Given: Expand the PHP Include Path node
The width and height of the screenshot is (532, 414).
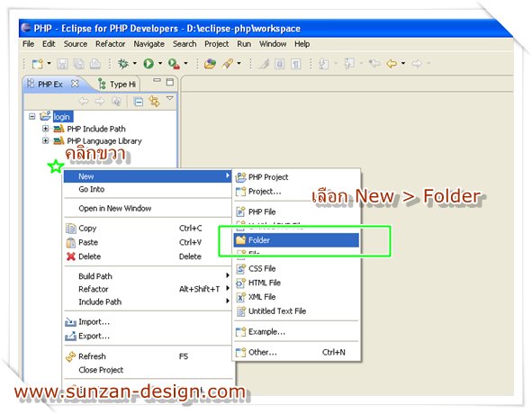Looking at the screenshot, I should (46, 129).
